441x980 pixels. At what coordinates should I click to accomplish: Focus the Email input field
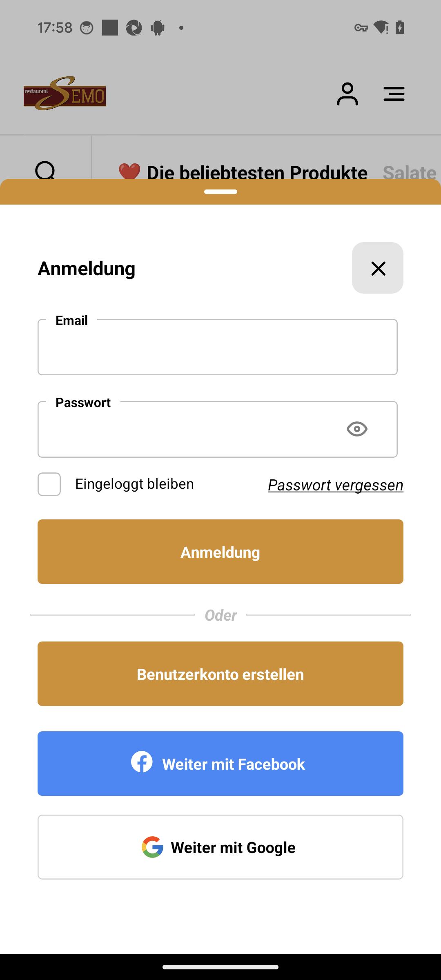[x=218, y=347]
